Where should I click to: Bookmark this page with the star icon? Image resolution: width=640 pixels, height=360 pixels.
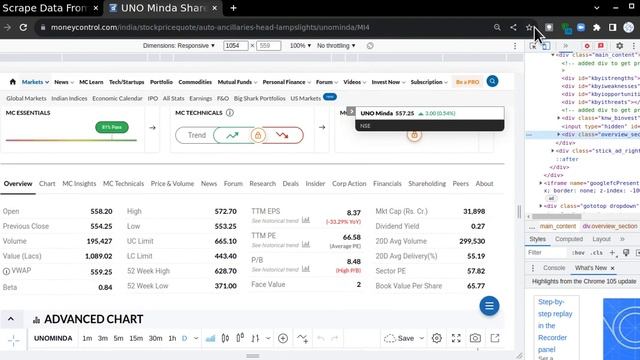click(x=529, y=27)
